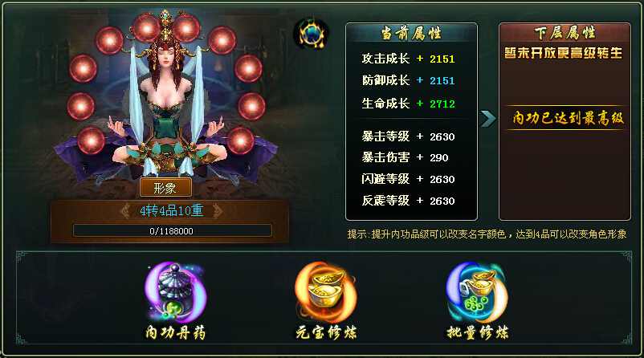Open the 批量修炼 batch cultivation icon
Image resolution: width=644 pixels, height=358 pixels.
(x=477, y=292)
